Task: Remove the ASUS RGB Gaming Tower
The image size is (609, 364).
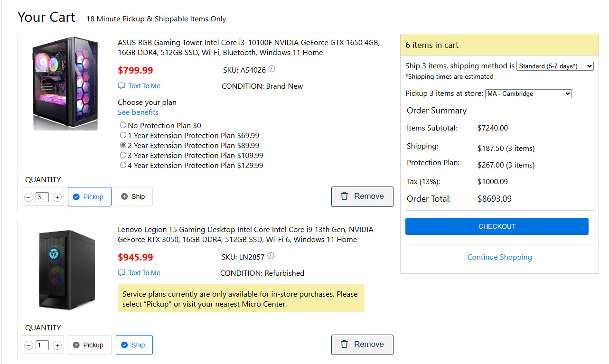Action: pos(362,196)
